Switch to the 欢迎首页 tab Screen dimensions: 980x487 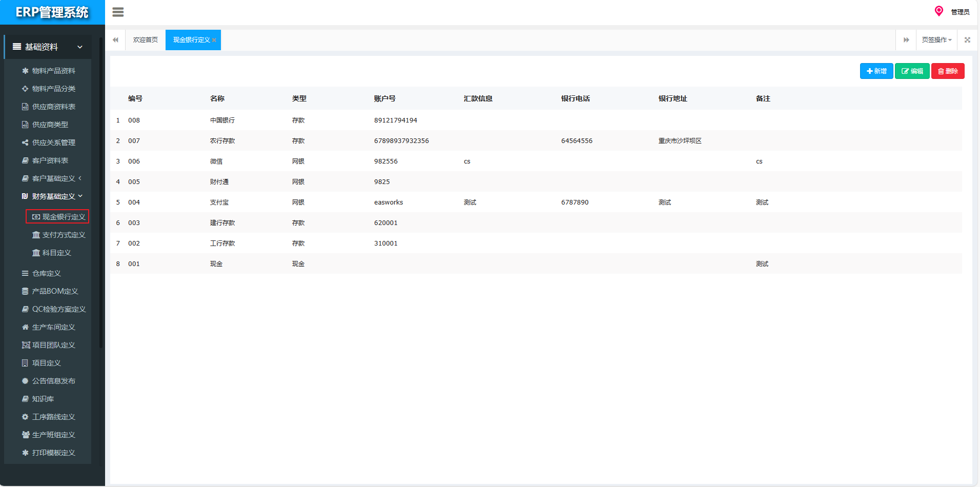[x=146, y=40]
